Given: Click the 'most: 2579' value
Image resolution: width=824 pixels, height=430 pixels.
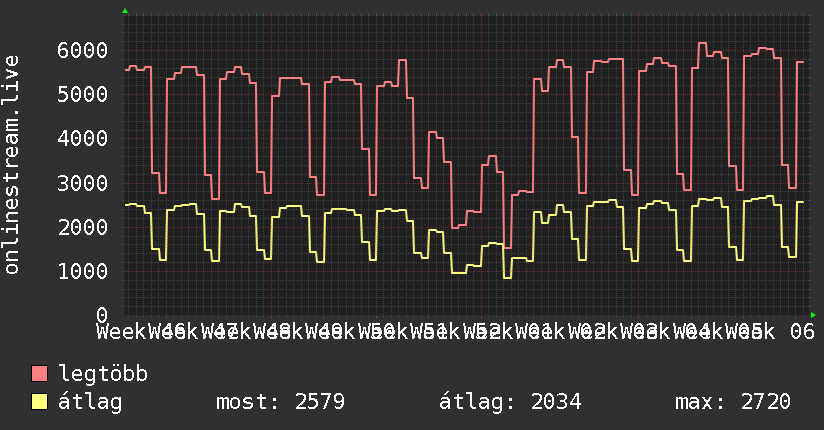Looking at the screenshot, I should tap(281, 402).
